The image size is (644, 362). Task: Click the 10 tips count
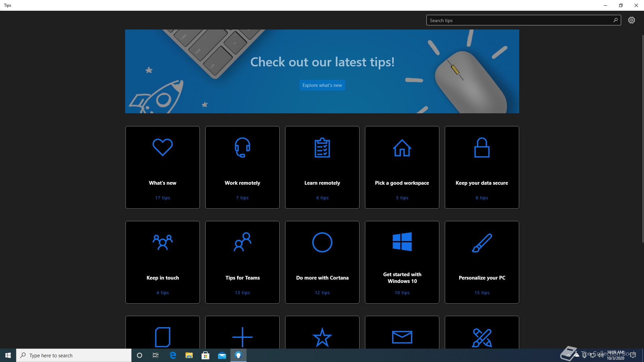(402, 293)
